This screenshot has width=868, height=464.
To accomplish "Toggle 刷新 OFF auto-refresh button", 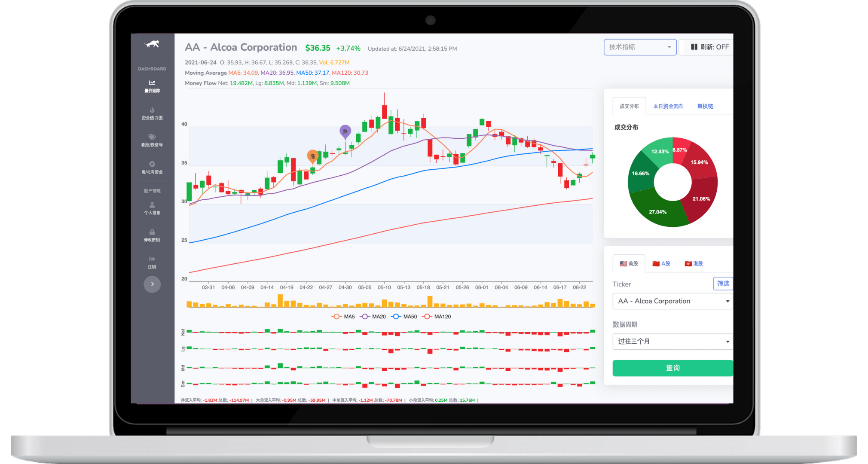I will tap(709, 47).
